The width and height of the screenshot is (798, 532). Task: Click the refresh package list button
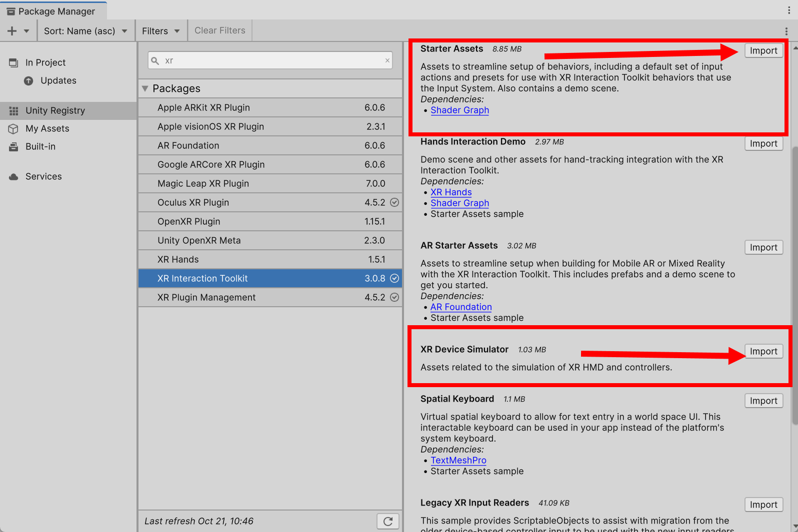(388, 522)
